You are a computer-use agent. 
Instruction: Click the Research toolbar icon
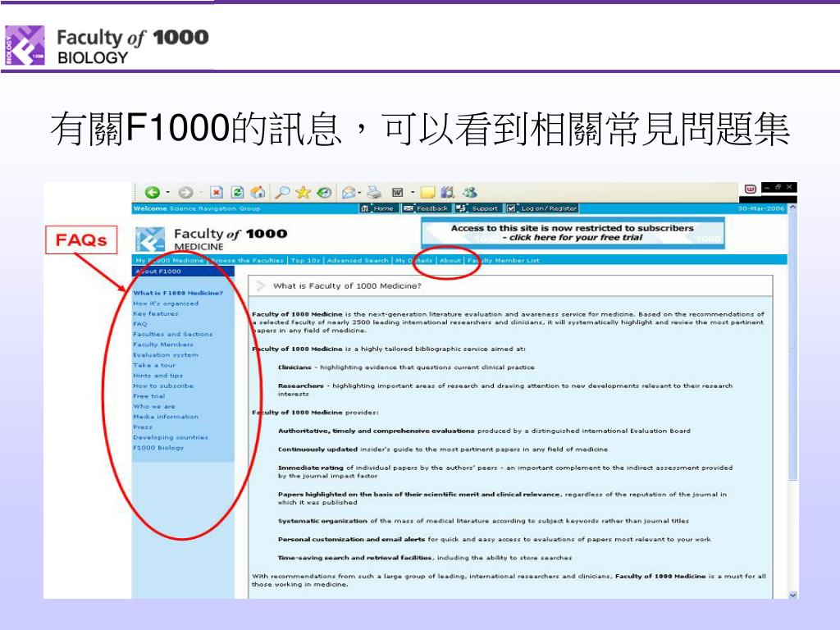[447, 192]
